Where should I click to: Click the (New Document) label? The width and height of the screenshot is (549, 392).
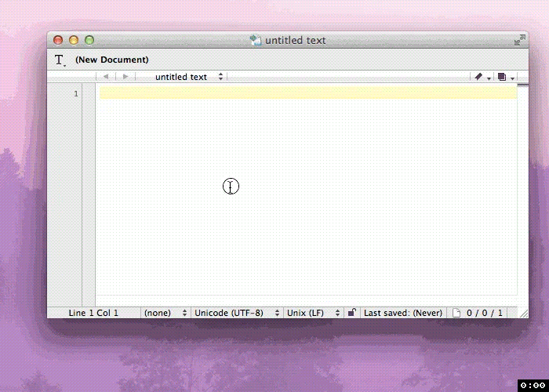click(x=111, y=60)
